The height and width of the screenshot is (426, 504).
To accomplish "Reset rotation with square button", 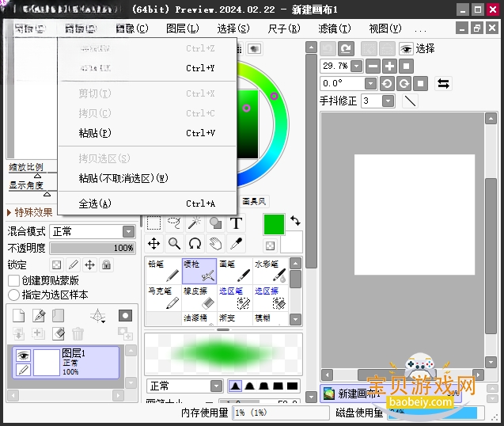I will [x=420, y=84].
